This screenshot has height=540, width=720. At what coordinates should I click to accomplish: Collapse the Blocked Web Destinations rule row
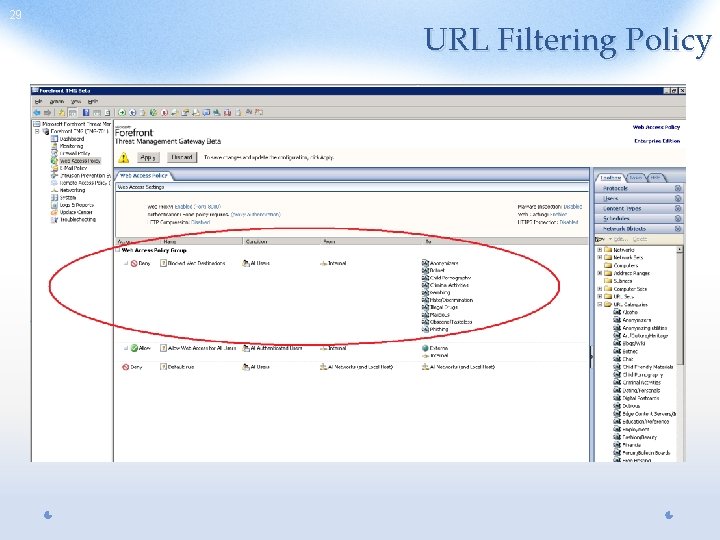tap(126, 264)
